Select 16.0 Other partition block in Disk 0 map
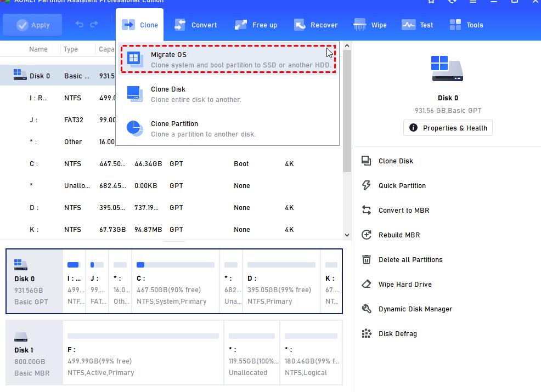Screen dimensions: 541x392 (x=120, y=281)
